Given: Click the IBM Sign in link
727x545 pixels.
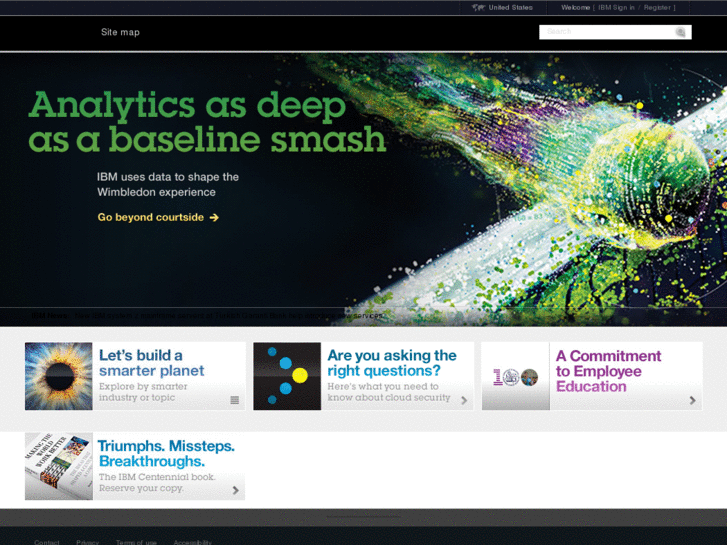Looking at the screenshot, I should 616,7.
